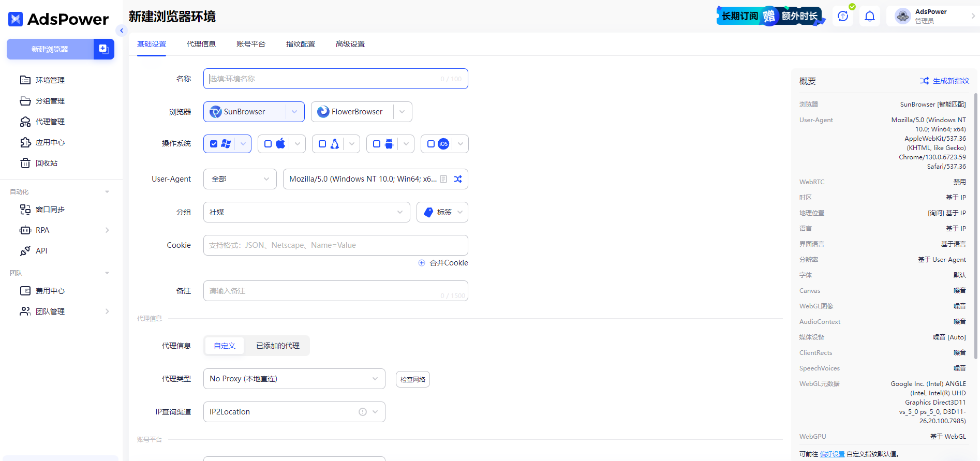980x461 pixels.
Task: Open 回收站 trash icon item
Action: pyautogui.click(x=39, y=163)
